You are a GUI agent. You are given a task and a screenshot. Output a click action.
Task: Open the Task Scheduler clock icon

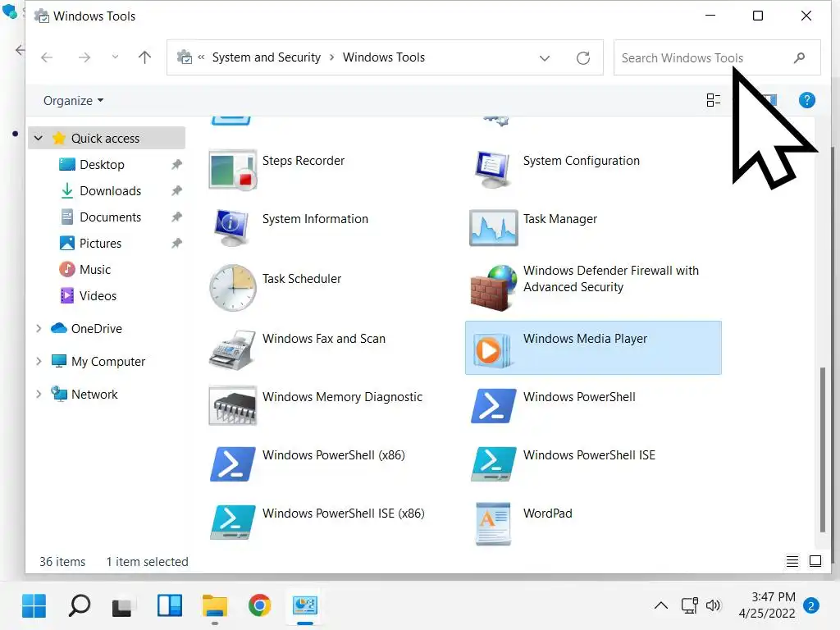point(232,288)
